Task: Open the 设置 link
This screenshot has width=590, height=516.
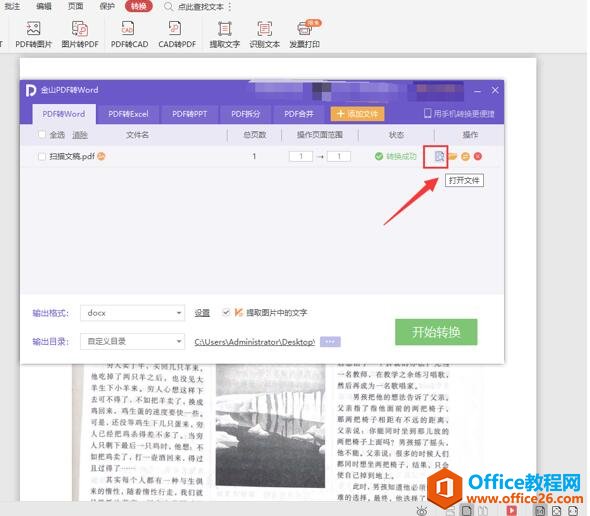Action: click(202, 313)
